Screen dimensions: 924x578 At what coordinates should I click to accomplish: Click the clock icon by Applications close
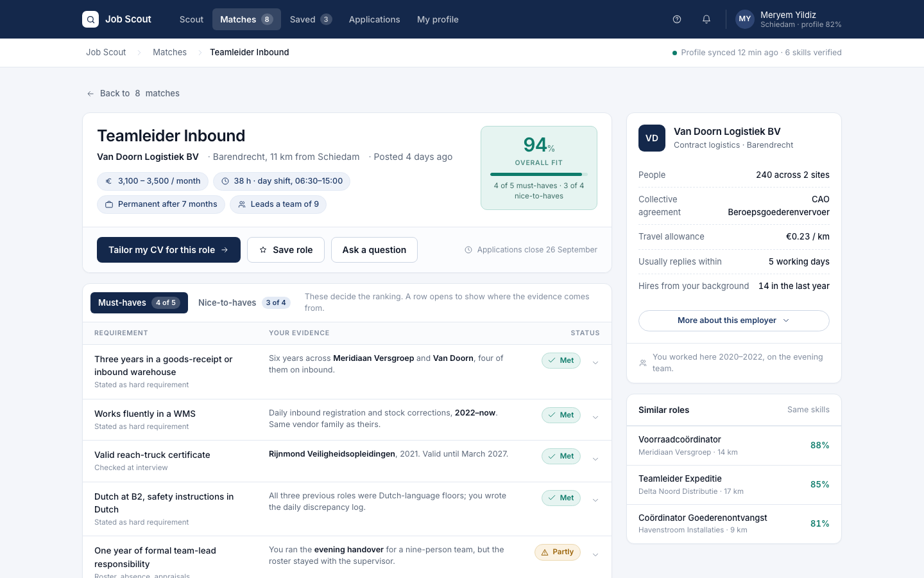pyautogui.click(x=468, y=250)
